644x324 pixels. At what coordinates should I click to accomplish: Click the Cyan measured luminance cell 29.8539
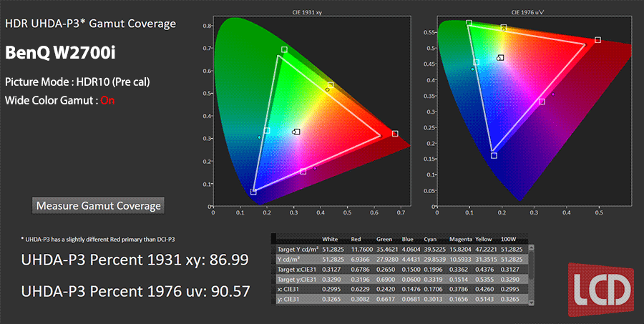tap(435, 260)
